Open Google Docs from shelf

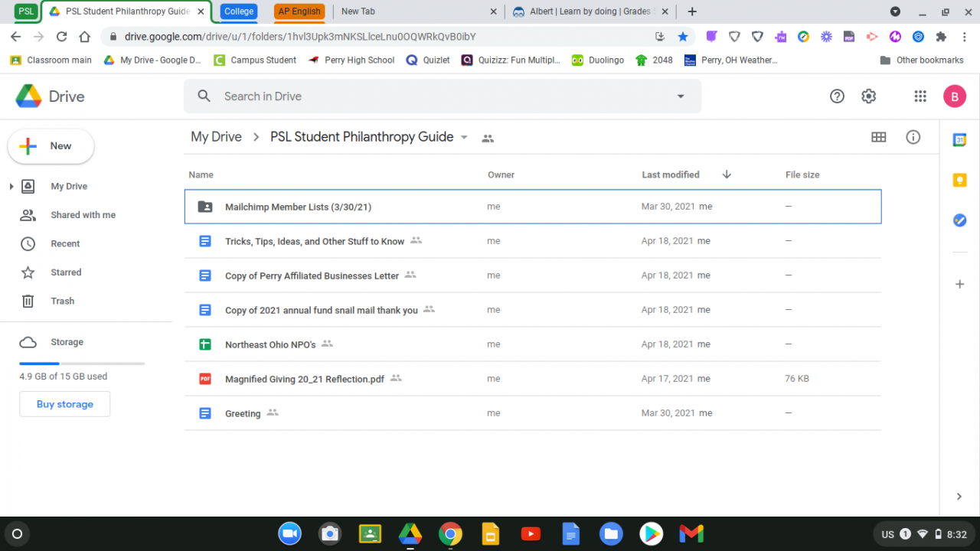(571, 534)
